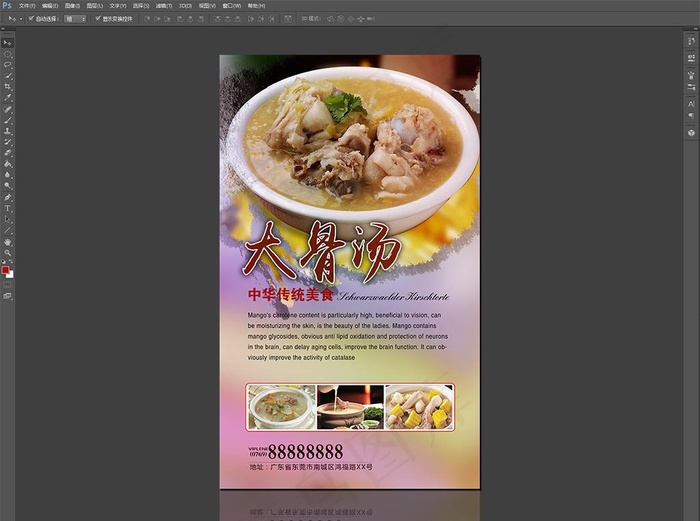The image size is (700, 521).
Task: Select the Elliptical Marquee tool
Action: point(8,54)
